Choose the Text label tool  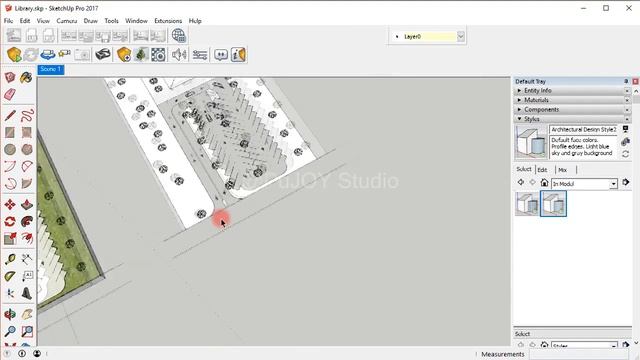point(27,276)
